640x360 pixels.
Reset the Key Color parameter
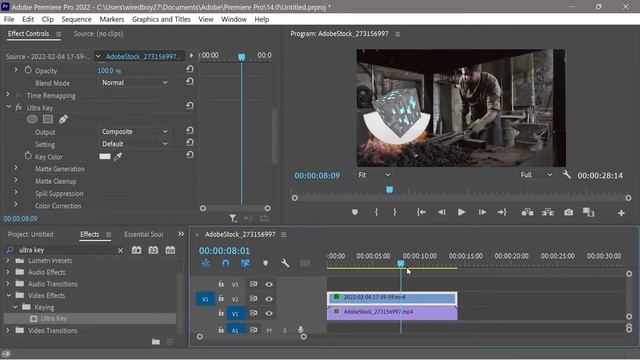click(x=189, y=155)
